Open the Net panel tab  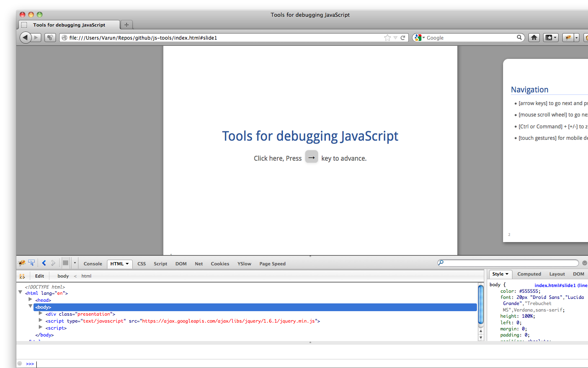tap(199, 264)
